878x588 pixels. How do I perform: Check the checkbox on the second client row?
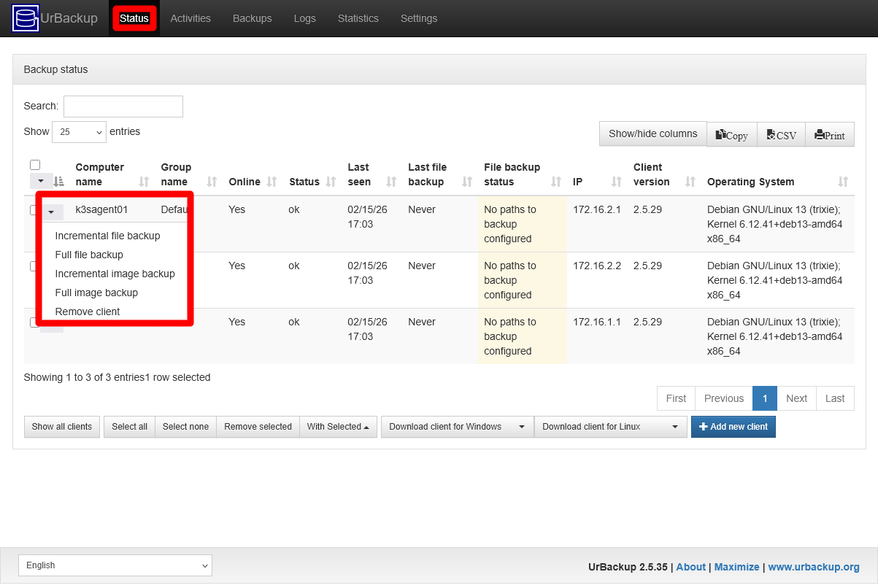click(x=34, y=266)
